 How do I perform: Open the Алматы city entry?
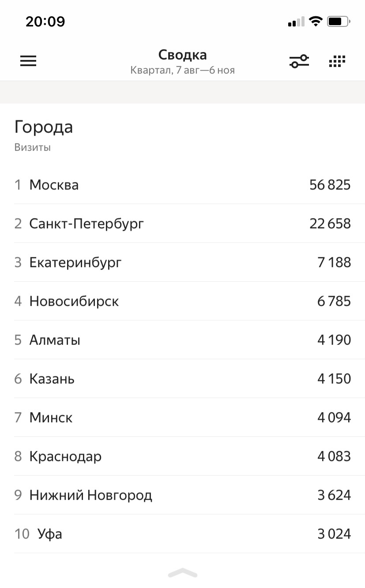182,340
